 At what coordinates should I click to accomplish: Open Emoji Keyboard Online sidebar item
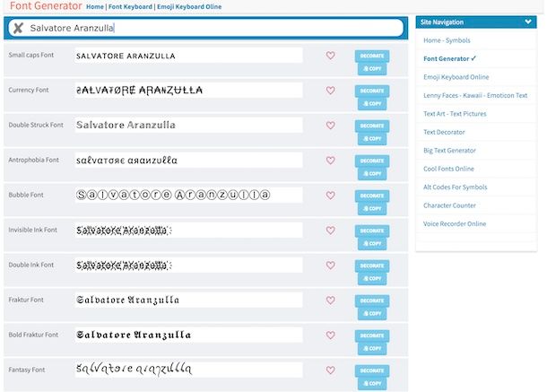pyautogui.click(x=456, y=77)
